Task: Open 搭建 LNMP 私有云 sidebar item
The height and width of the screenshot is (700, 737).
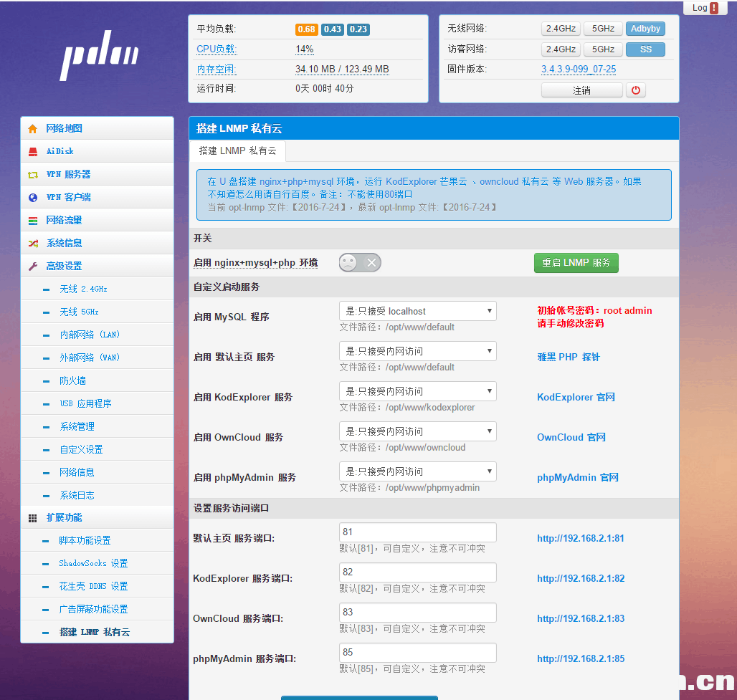Action: coord(98,632)
